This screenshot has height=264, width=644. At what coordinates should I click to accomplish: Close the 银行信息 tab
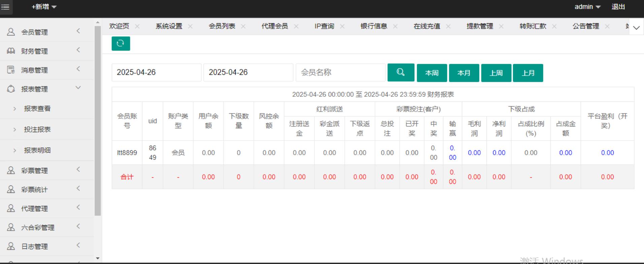click(x=395, y=26)
